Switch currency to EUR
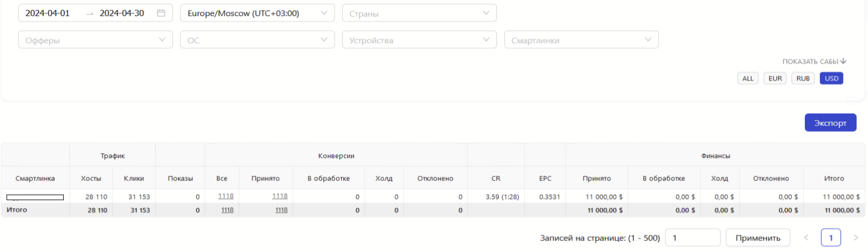Screen dimensions: 868x252 [x=775, y=79]
